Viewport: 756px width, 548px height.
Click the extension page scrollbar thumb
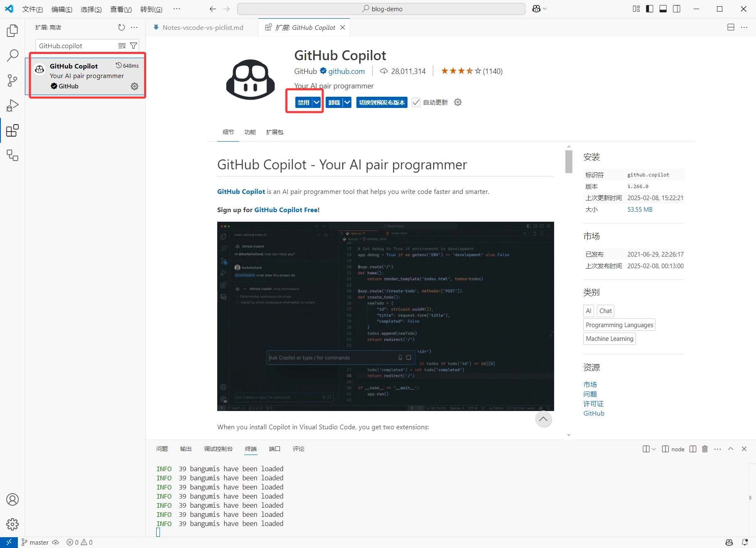pyautogui.click(x=569, y=161)
